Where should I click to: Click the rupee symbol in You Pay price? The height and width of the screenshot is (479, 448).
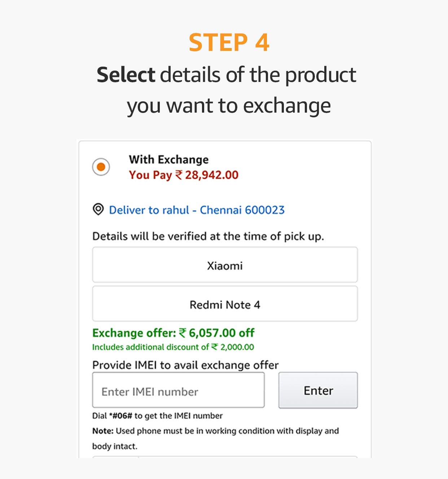click(x=179, y=175)
